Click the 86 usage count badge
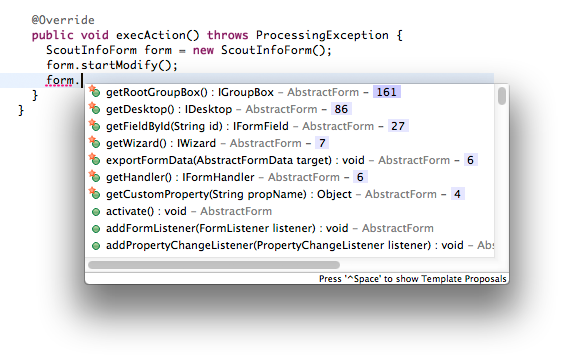The width and height of the screenshot is (580, 360). click(x=341, y=109)
